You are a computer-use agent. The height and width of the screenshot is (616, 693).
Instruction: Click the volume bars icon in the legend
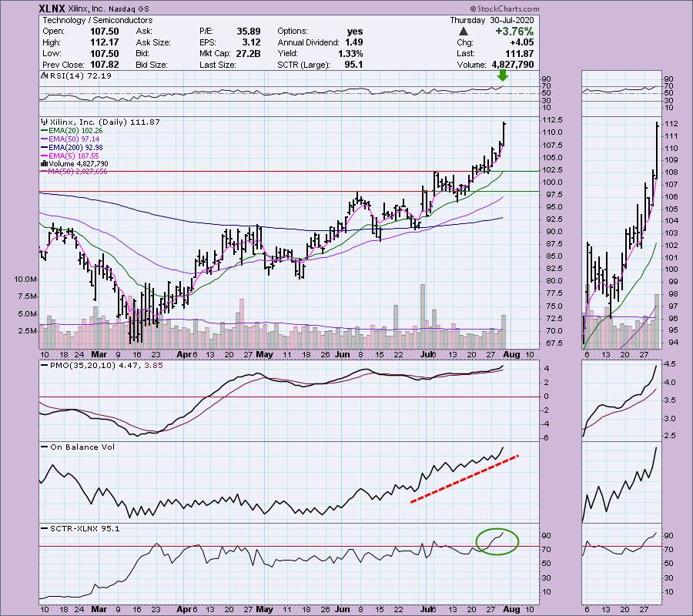coord(44,164)
